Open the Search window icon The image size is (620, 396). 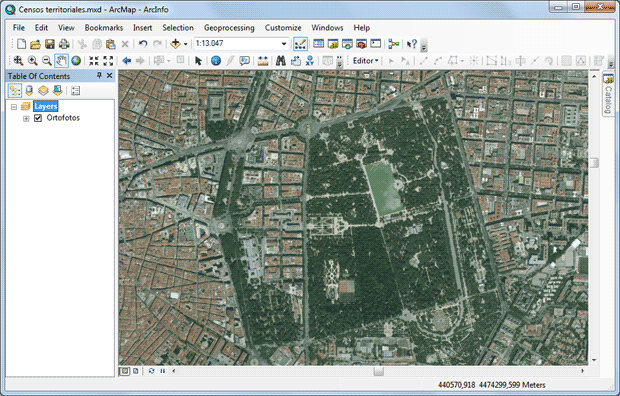pos(347,44)
